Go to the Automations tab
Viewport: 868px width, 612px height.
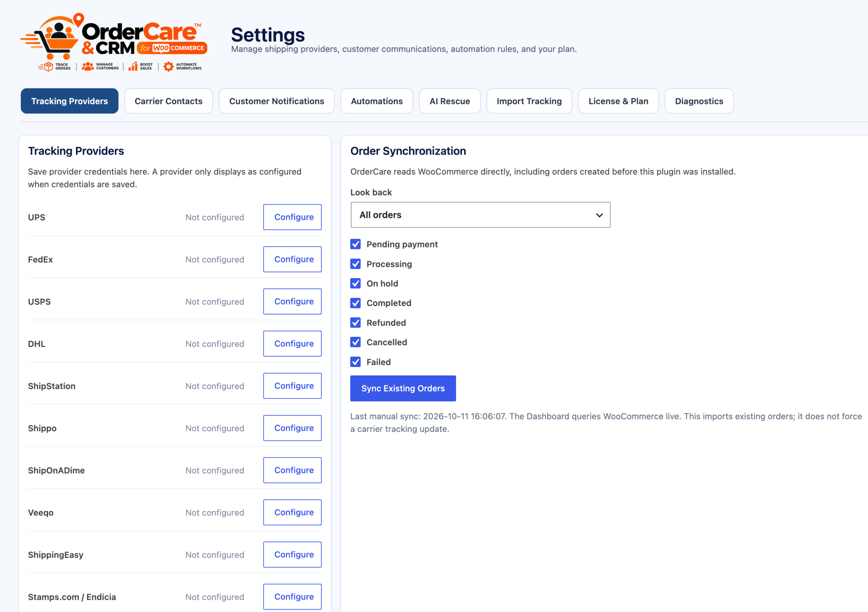(377, 101)
